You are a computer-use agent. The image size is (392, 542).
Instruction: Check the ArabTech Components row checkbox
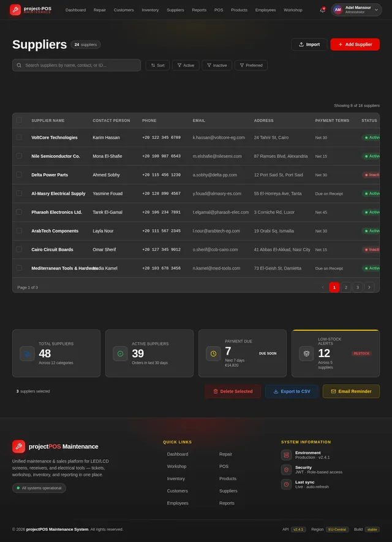pyautogui.click(x=19, y=230)
